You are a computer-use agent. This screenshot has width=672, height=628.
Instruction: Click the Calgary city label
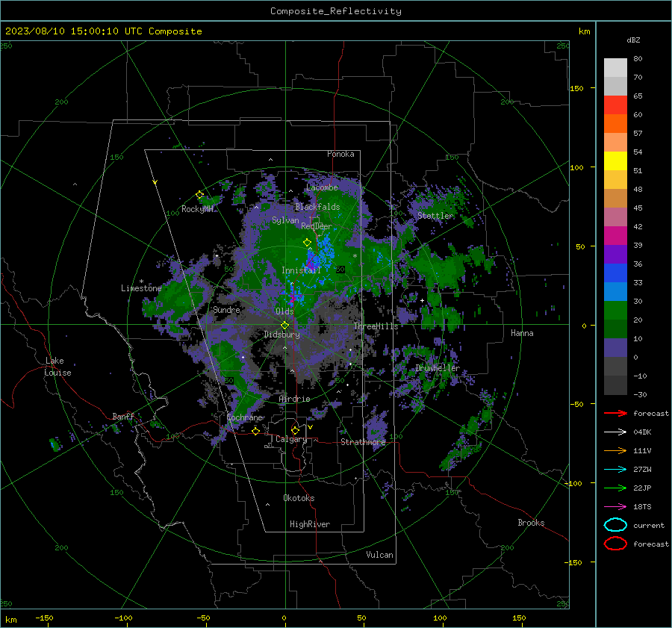pyautogui.click(x=291, y=439)
